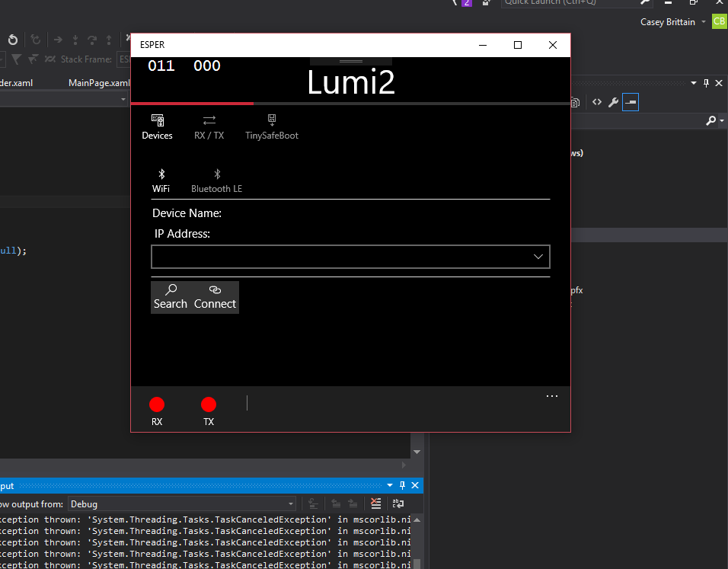
Task: Open the Debug output source dropdown
Action: tap(182, 503)
